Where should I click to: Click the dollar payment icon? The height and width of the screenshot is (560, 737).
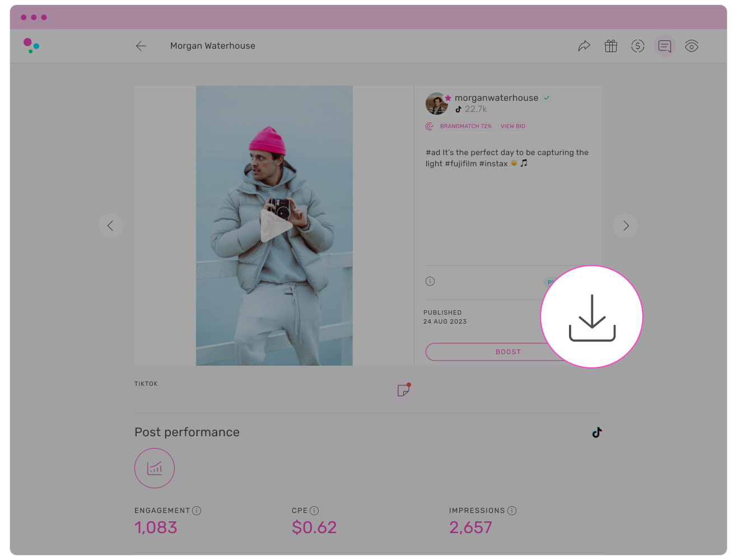click(637, 46)
